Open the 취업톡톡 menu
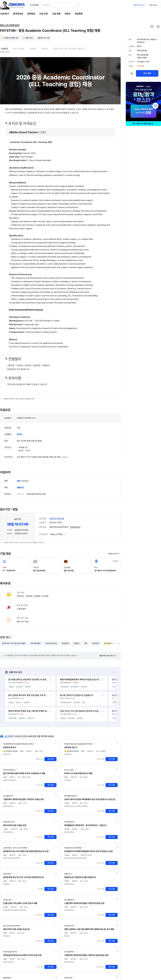 79,14
